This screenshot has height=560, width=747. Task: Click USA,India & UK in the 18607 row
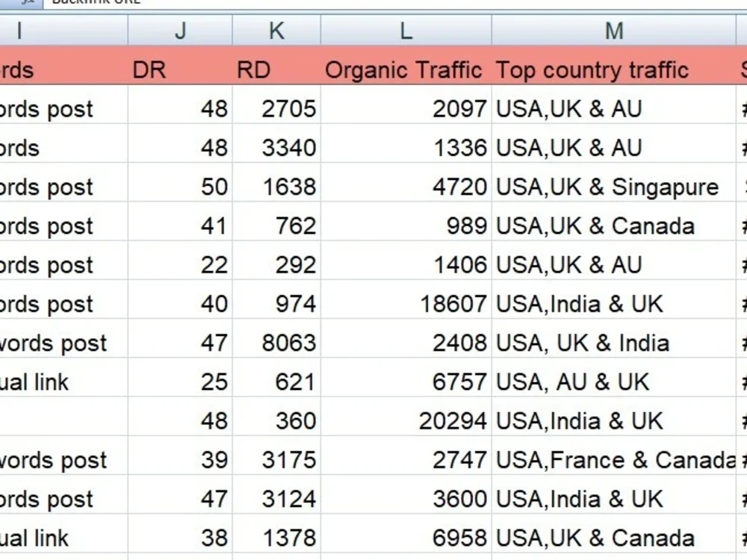(613, 300)
